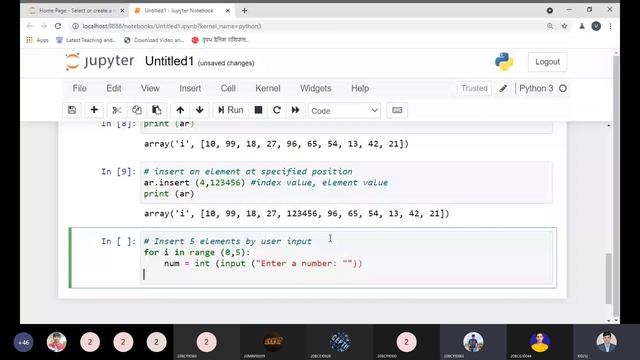This screenshot has height=360, width=640.
Task: Restart kernel and run all cells icon
Action: click(296, 110)
